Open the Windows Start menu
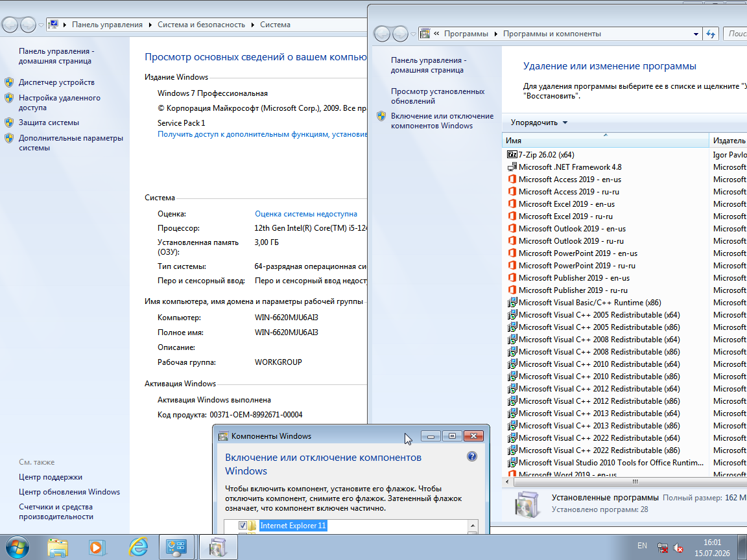 click(x=17, y=547)
